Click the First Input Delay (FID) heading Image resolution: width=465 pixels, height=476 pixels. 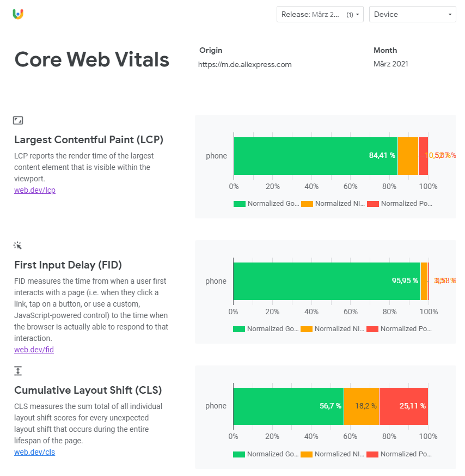coord(68,265)
